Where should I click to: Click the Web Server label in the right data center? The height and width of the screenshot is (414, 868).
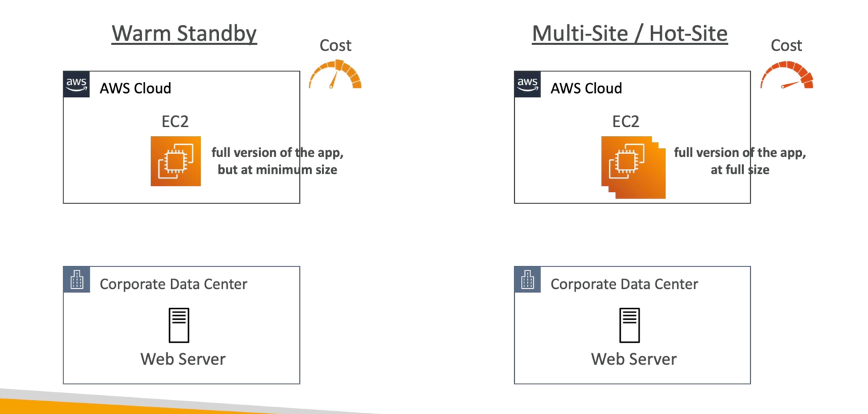[633, 359]
